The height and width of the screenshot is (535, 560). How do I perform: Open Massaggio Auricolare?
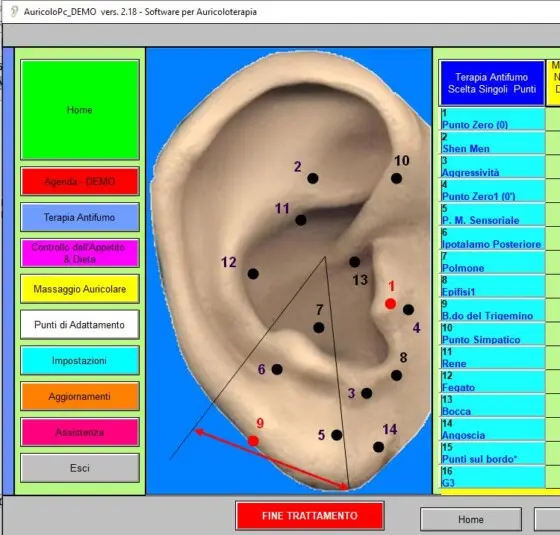point(80,289)
